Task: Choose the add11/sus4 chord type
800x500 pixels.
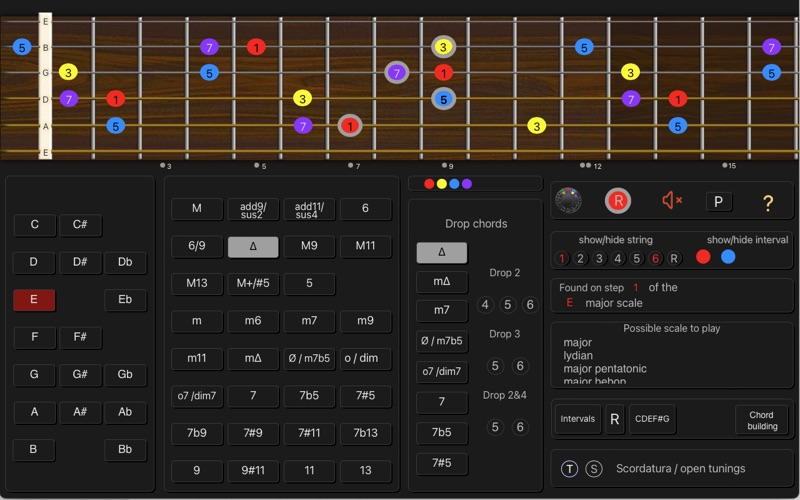Action: 309,209
